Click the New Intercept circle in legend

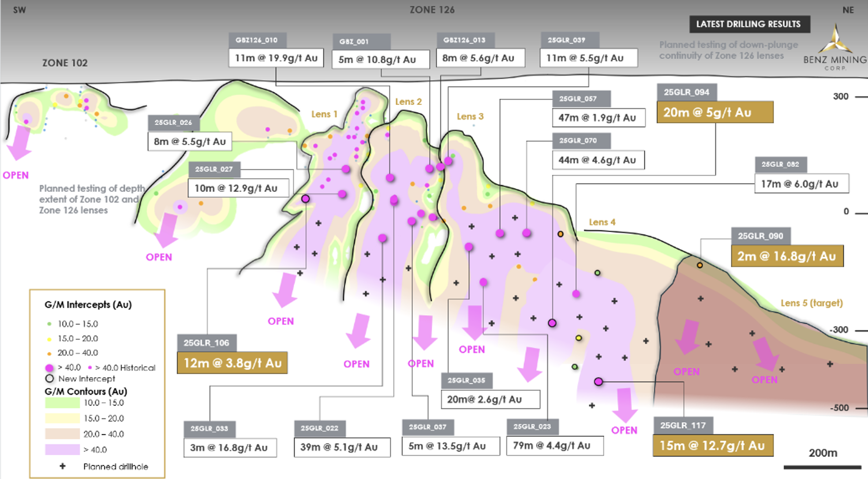click(x=49, y=378)
